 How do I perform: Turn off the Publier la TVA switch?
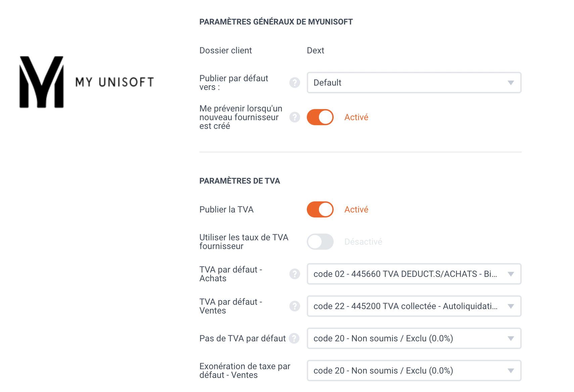click(x=320, y=209)
